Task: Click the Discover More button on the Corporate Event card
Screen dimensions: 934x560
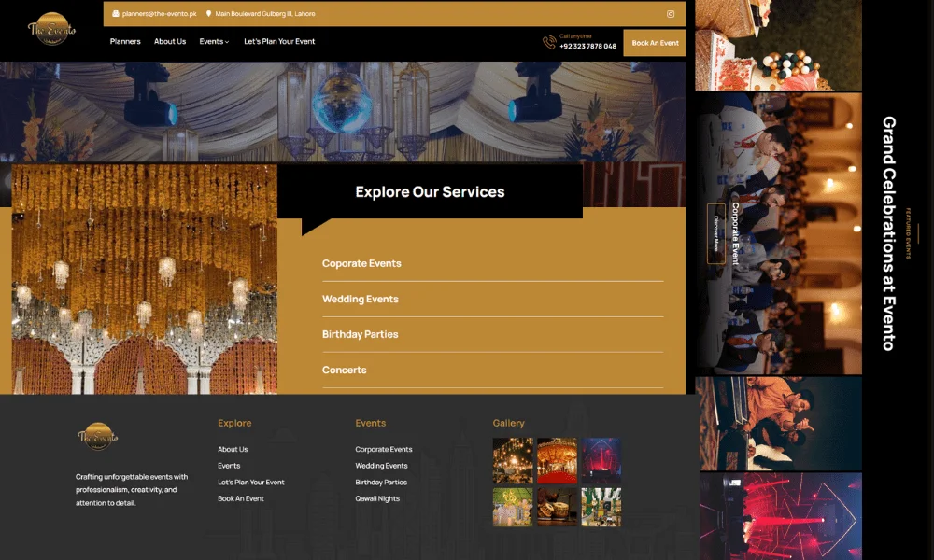Action: [x=716, y=233]
